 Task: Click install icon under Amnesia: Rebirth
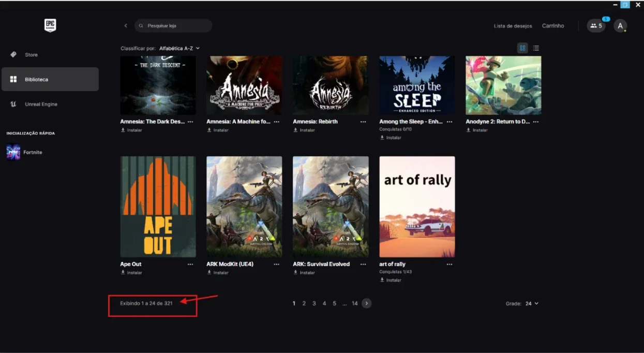(x=296, y=130)
